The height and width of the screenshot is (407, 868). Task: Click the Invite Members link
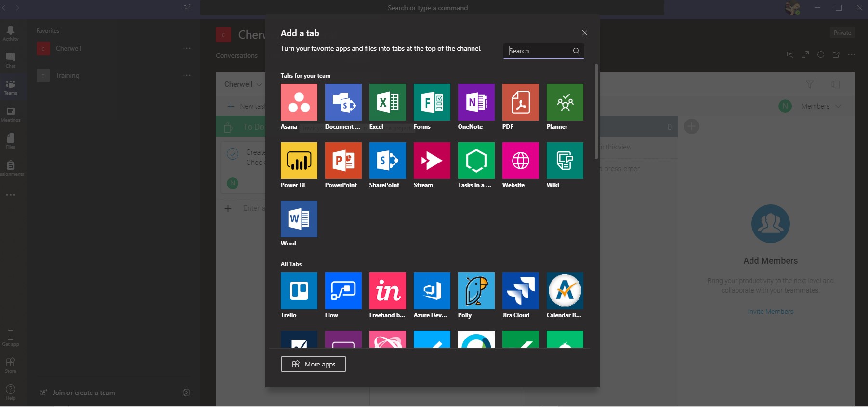(770, 312)
